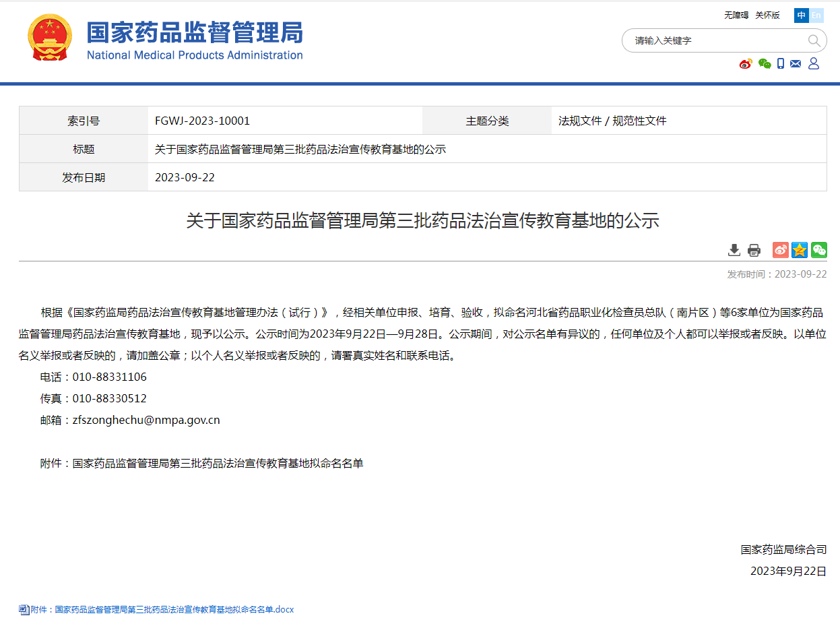The width and height of the screenshot is (840, 624).
Task: Click the 标题 label cell
Action: pyautogui.click(x=84, y=149)
